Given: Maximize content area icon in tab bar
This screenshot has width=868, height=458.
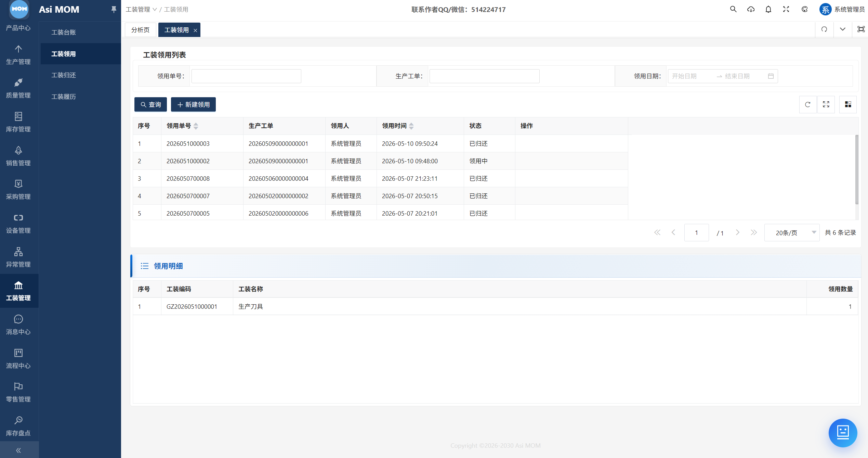Looking at the screenshot, I should pyautogui.click(x=861, y=29).
